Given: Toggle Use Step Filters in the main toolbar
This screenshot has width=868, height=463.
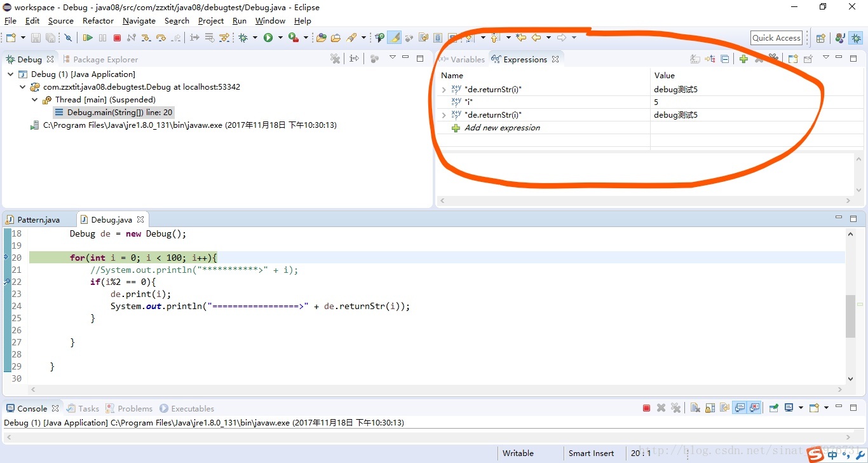Looking at the screenshot, I should pos(224,38).
